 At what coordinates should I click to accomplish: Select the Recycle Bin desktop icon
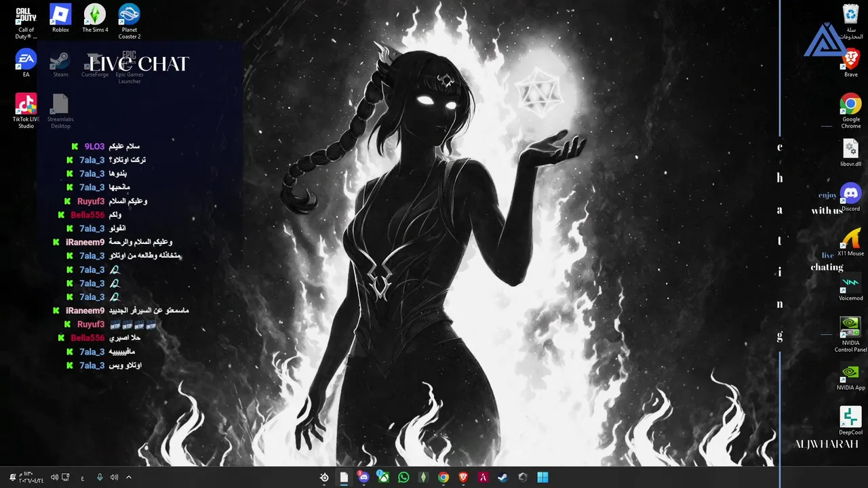click(850, 22)
